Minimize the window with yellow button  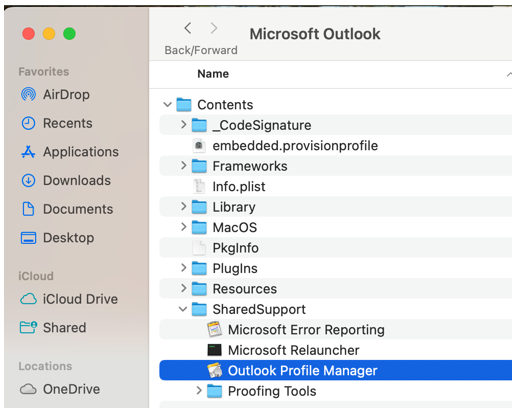point(49,34)
